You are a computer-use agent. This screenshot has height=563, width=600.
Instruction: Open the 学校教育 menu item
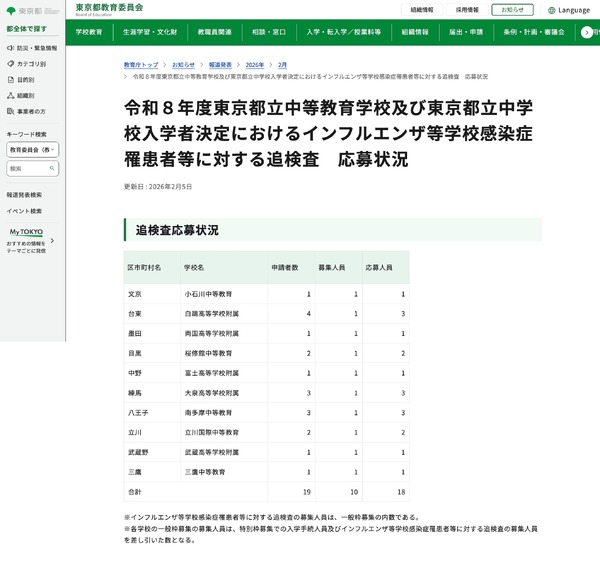(x=89, y=32)
